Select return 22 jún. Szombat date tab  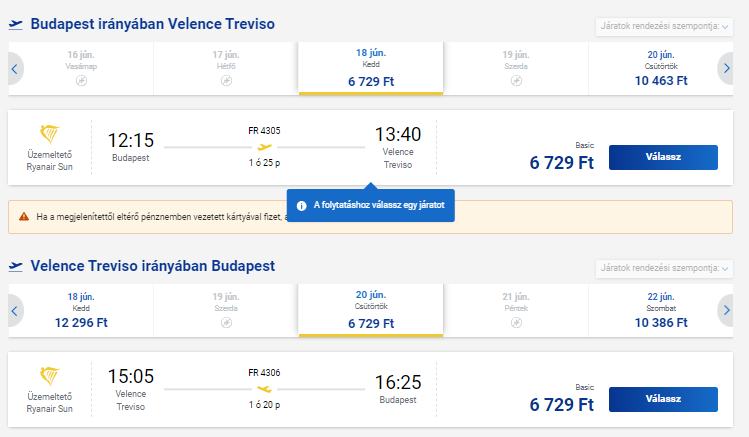point(661,310)
